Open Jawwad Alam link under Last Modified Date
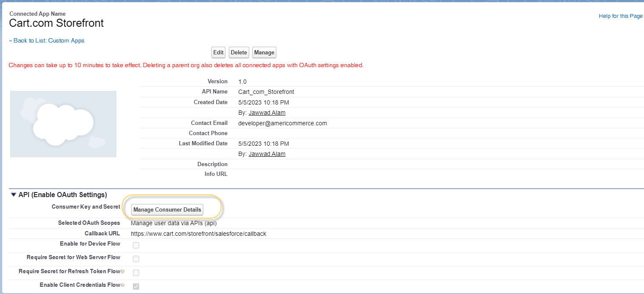The width and height of the screenshot is (644, 294). [267, 154]
